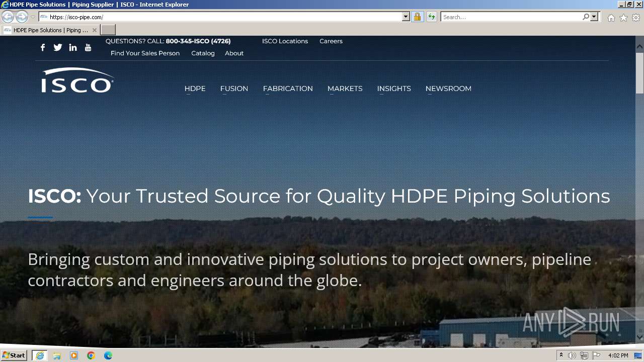Launch Edge from the taskbar
The image size is (644, 362).
[108, 355]
